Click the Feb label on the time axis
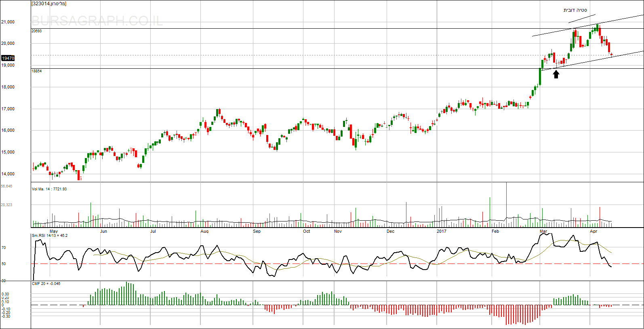Image resolution: width=644 pixels, height=329 pixels. point(495,232)
